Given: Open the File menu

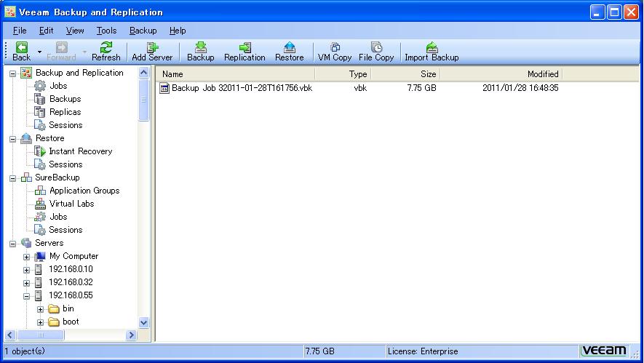Looking at the screenshot, I should tap(20, 31).
